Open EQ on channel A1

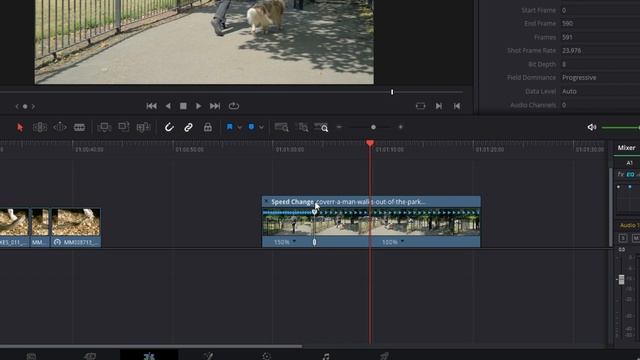[x=630, y=174]
